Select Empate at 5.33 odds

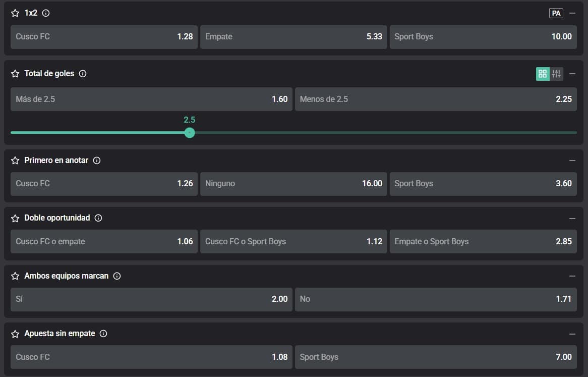pyautogui.click(x=293, y=37)
